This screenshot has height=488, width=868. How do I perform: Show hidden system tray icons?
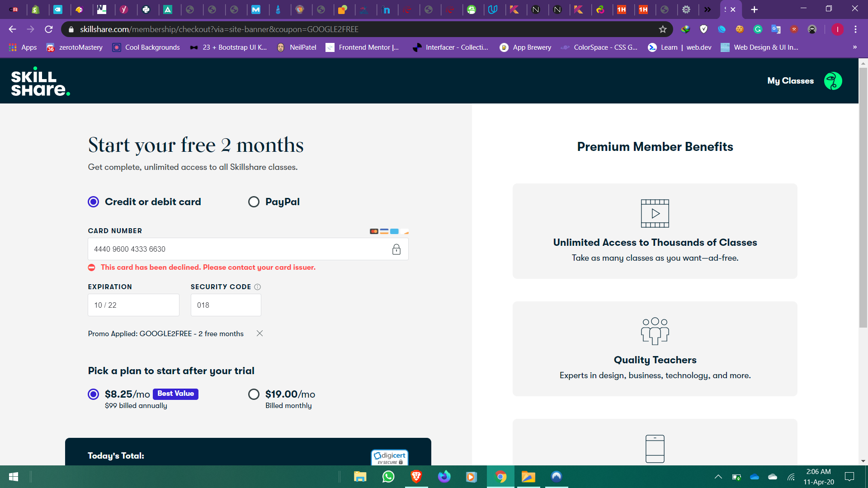click(x=718, y=477)
